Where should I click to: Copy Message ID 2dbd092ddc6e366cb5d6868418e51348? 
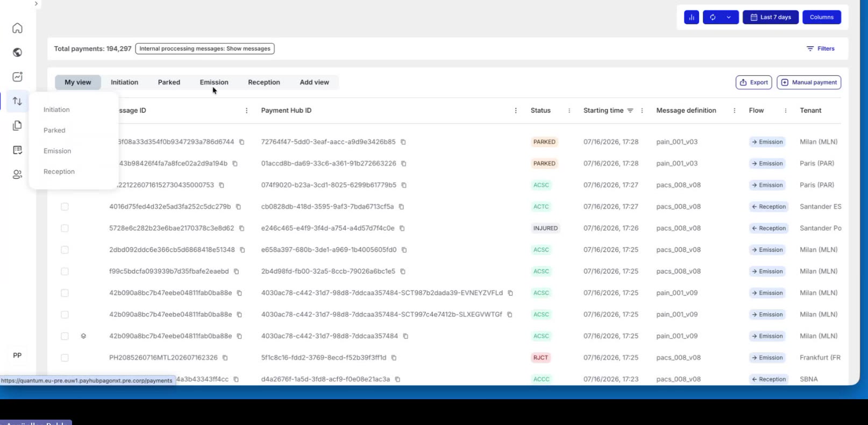[242, 250]
